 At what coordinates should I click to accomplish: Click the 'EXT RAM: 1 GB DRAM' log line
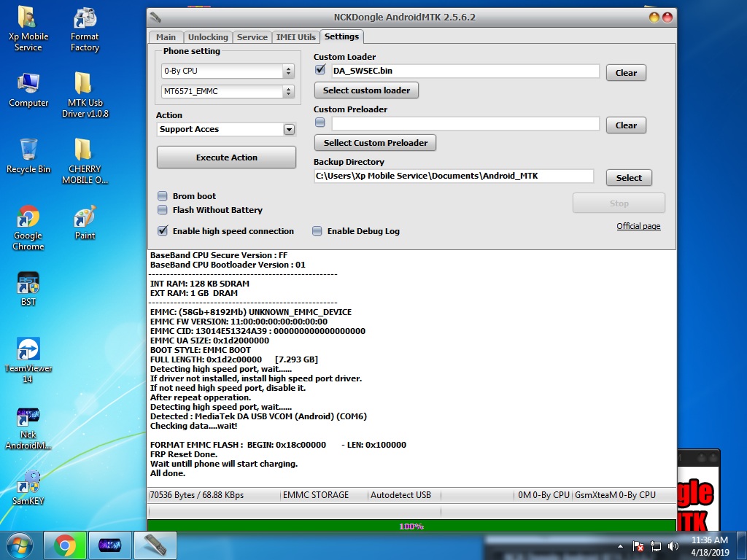point(194,293)
